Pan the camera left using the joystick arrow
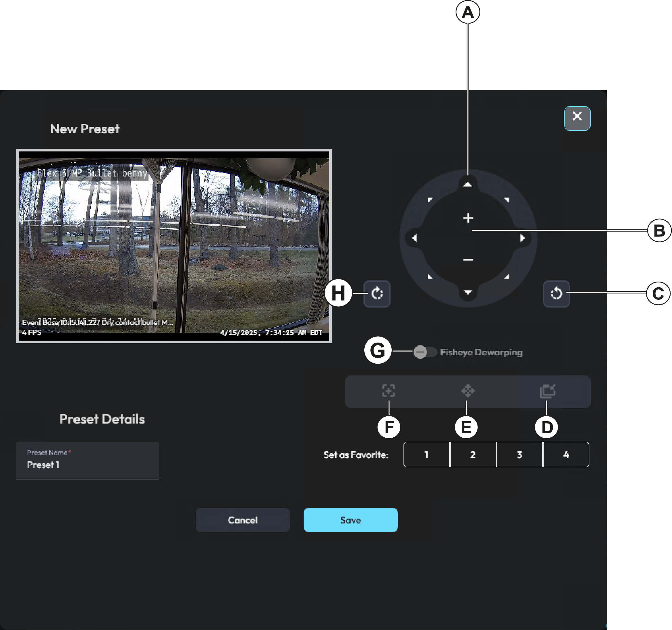Image resolution: width=672 pixels, height=630 pixels. point(415,238)
